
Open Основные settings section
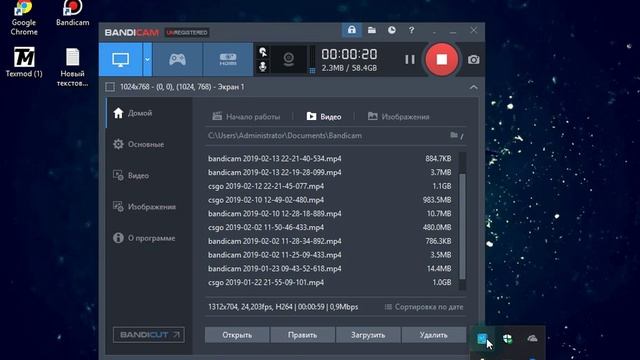click(x=149, y=144)
